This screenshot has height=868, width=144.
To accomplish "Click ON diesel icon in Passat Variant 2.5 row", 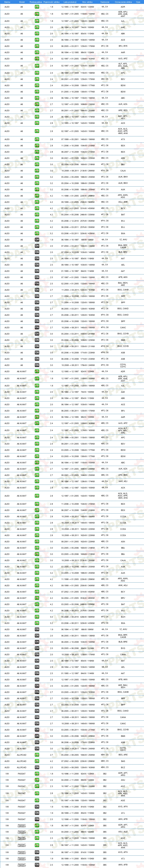I will point(37,865).
